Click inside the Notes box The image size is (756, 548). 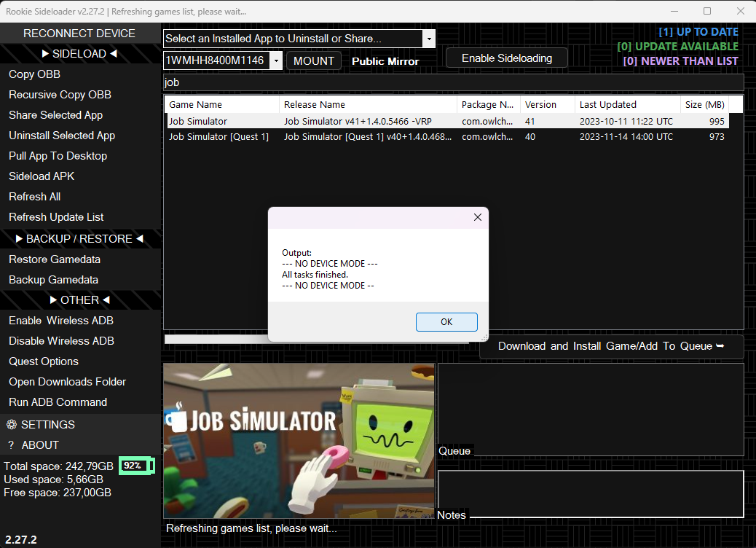591,493
